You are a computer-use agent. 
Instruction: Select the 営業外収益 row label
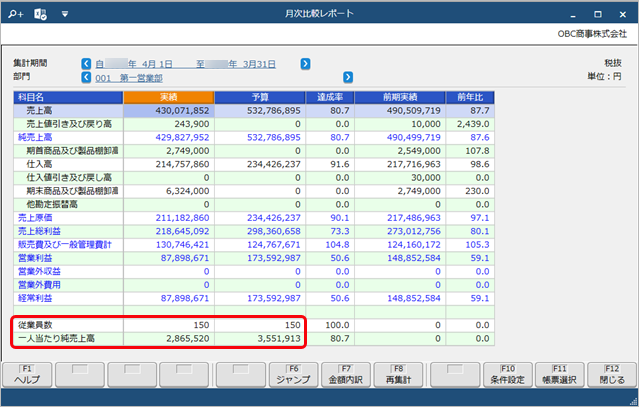(x=39, y=271)
